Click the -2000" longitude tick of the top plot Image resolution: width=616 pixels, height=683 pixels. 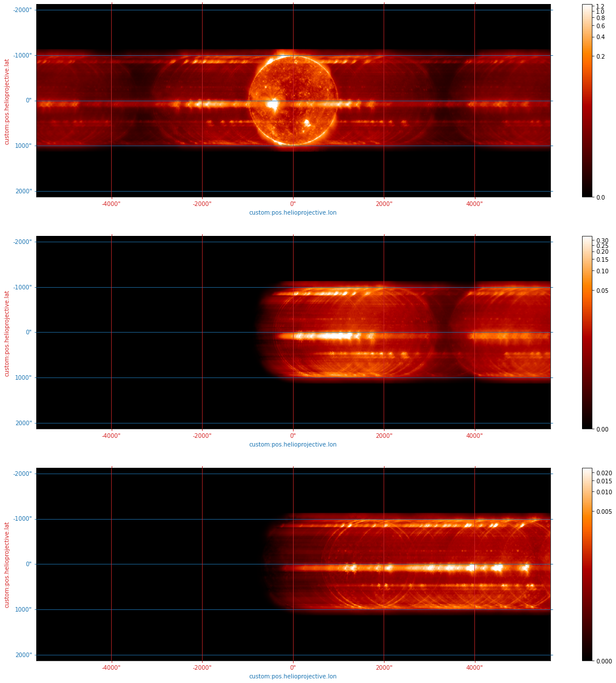point(202,204)
